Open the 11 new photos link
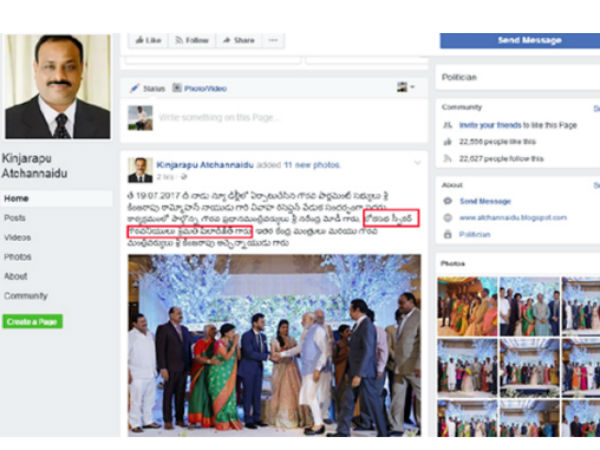 (314, 164)
